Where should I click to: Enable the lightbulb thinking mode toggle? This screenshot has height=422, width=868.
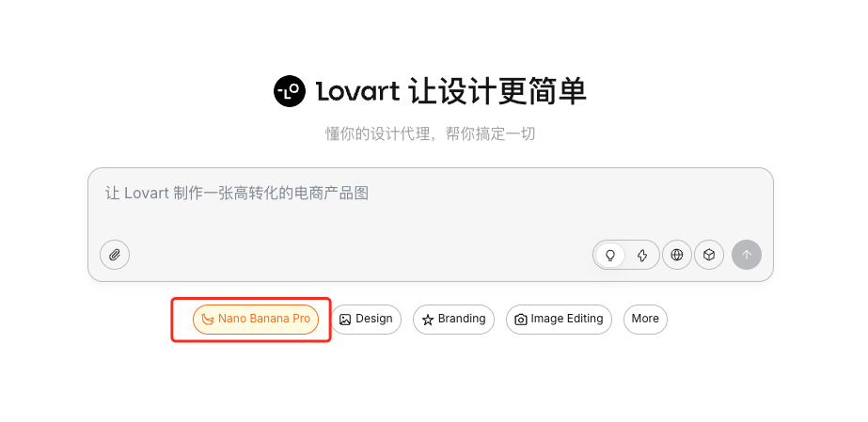[610, 255]
